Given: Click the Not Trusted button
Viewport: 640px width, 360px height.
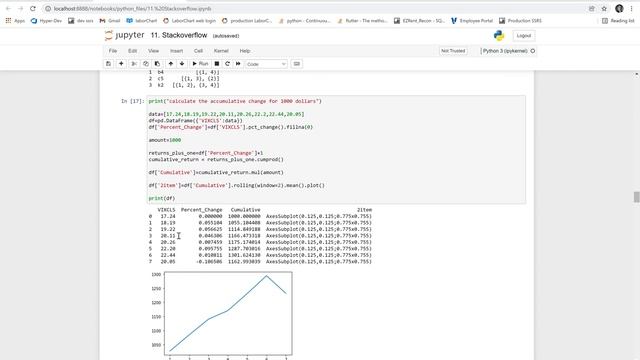Looking at the screenshot, I should [453, 51].
